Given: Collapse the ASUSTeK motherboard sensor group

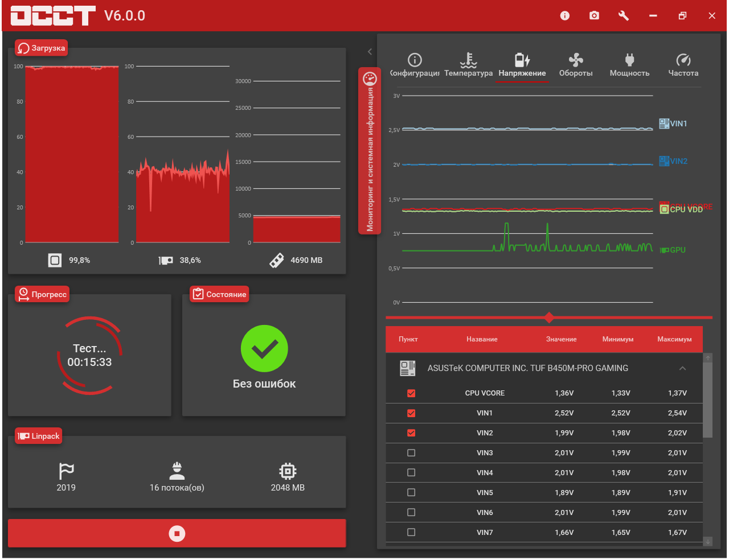Looking at the screenshot, I should (682, 368).
